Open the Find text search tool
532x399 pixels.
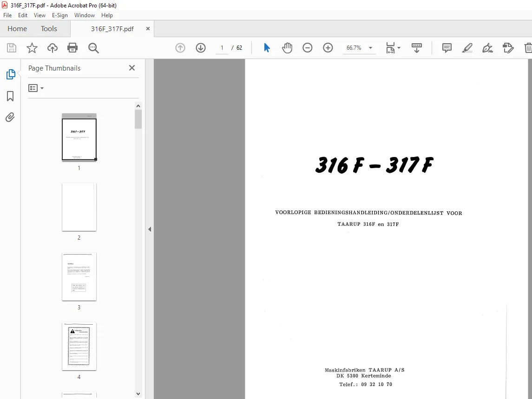(93, 48)
